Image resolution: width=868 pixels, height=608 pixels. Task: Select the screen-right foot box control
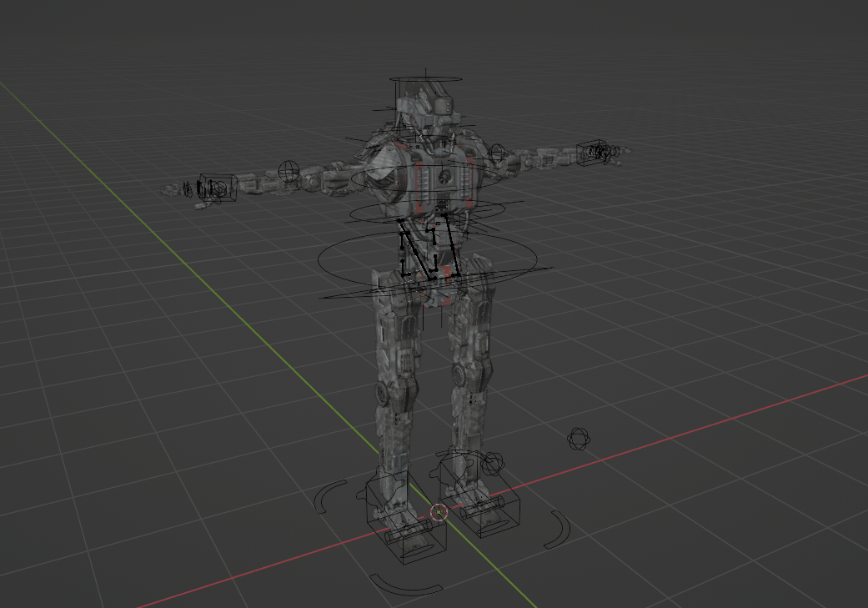(x=479, y=493)
